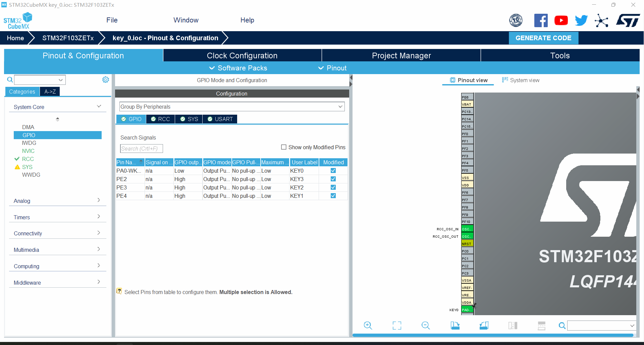The height and width of the screenshot is (345, 644).
Task: Open the Help menu
Action: (x=247, y=20)
